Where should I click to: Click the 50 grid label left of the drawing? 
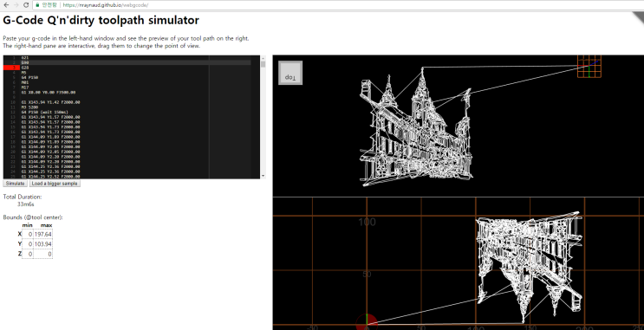(366, 275)
